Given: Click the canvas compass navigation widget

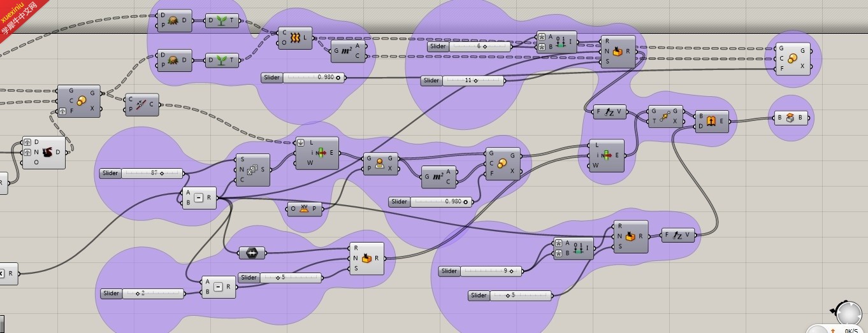Looking at the screenshot, I should pyautogui.click(x=848, y=313).
